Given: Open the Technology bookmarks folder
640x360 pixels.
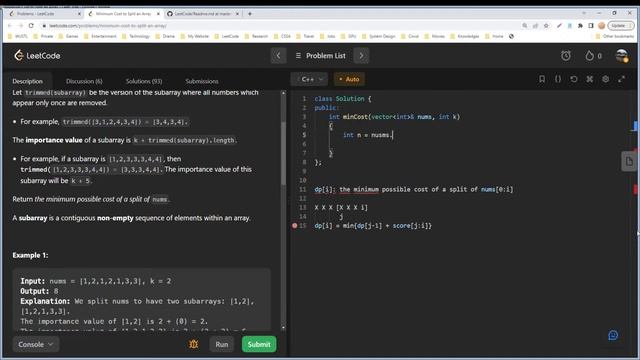Looking at the screenshot, I should tap(136, 36).
